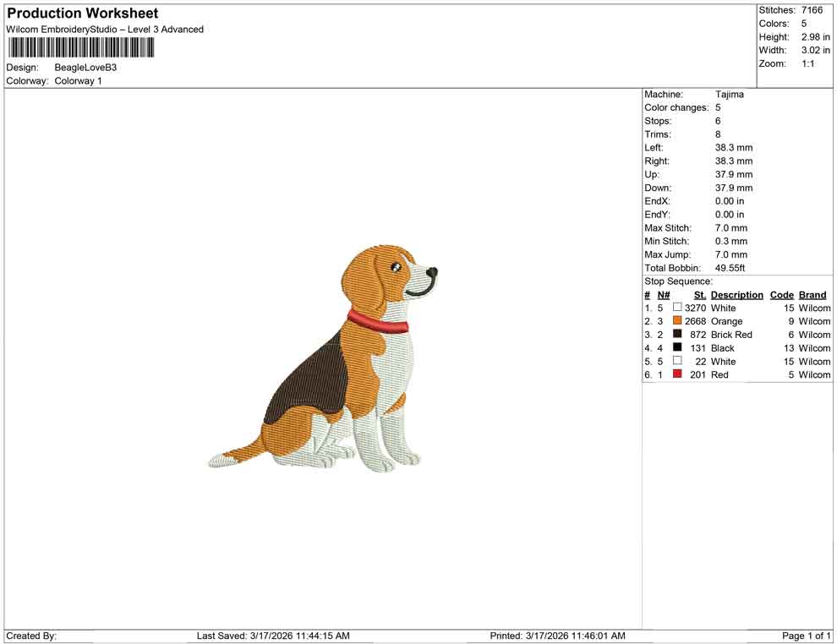Image resolution: width=837 pixels, height=644 pixels.
Task: Click the Stitches count 7166
Action: pyautogui.click(x=812, y=10)
